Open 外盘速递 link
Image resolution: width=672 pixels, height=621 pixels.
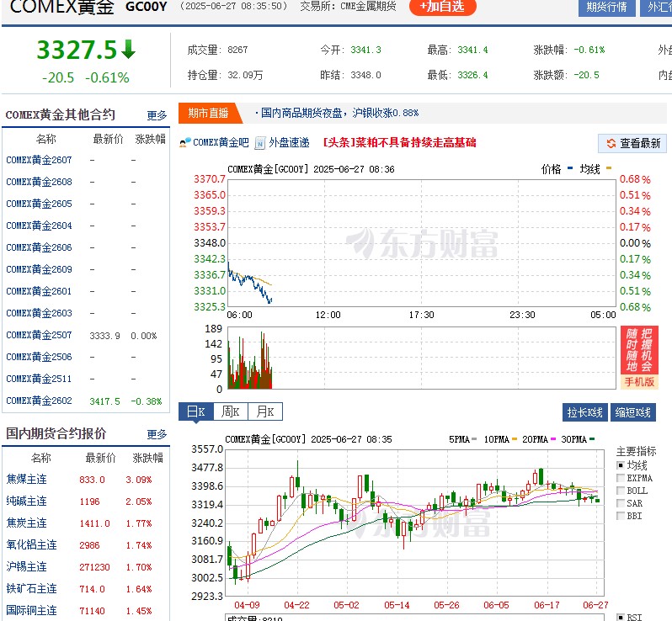click(289, 142)
